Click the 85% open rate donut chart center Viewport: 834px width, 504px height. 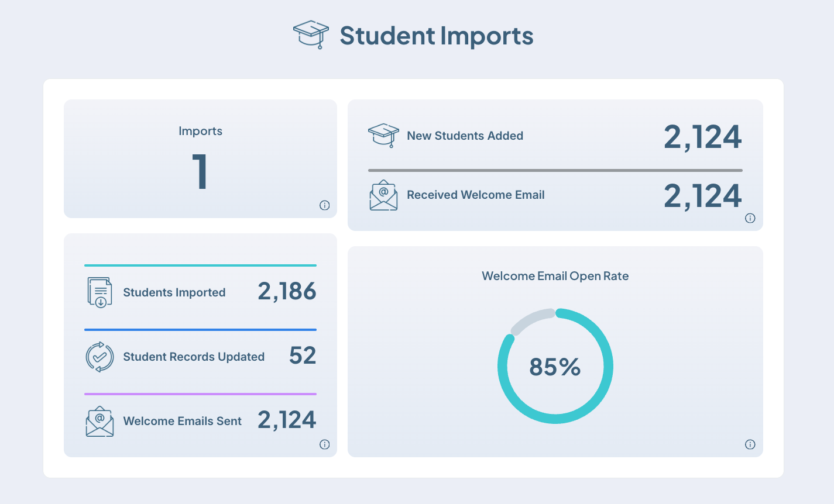tap(555, 367)
